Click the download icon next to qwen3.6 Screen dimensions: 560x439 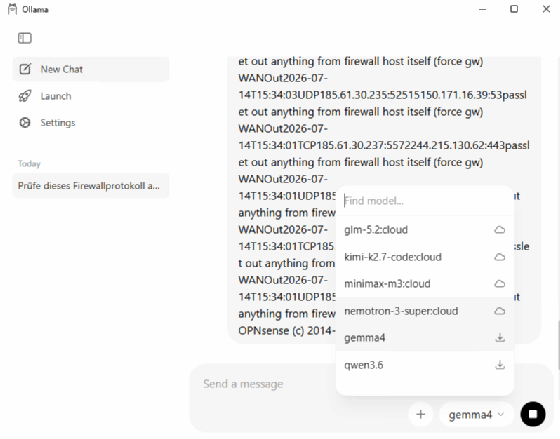(x=500, y=365)
